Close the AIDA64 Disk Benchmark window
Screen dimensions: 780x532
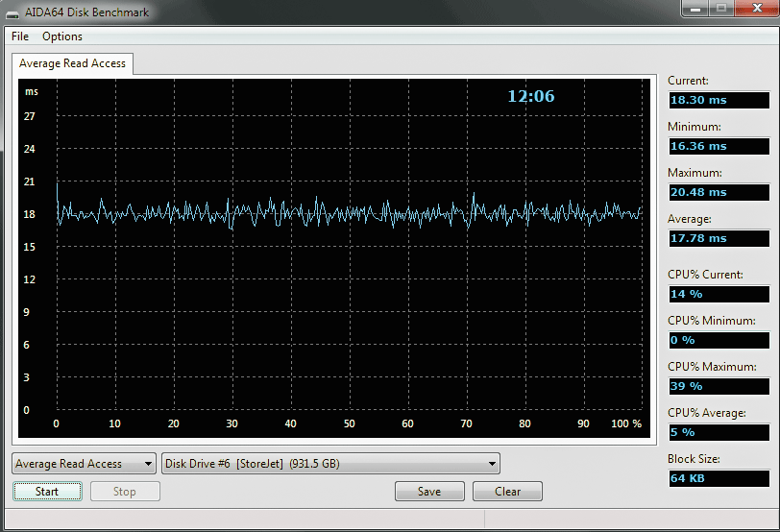757,9
